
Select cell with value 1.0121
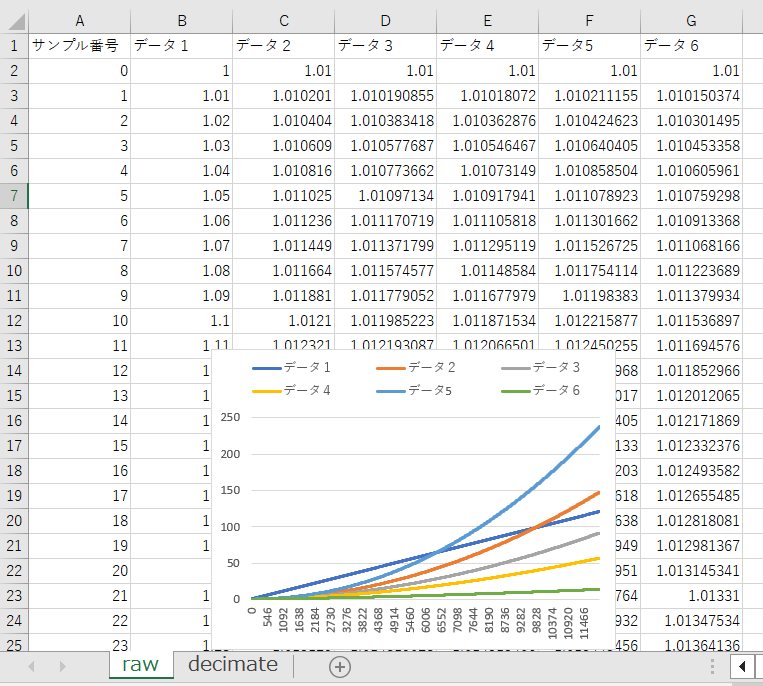[284, 321]
